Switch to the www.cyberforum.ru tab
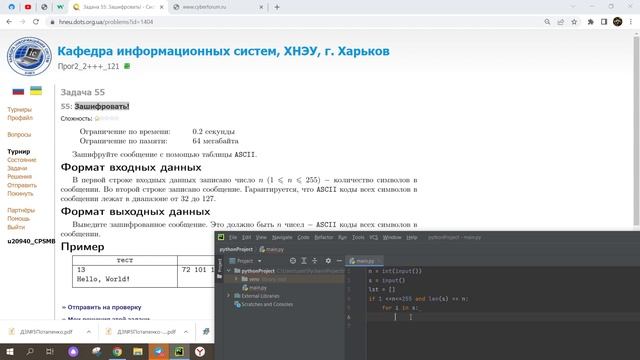The image size is (640, 360). click(204, 7)
